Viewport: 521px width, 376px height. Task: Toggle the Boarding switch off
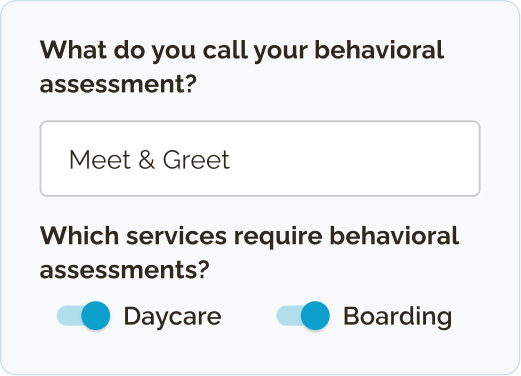click(x=303, y=315)
